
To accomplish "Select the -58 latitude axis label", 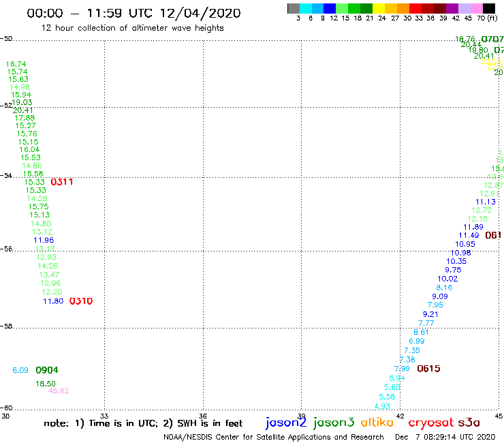I will click(x=6, y=326).
